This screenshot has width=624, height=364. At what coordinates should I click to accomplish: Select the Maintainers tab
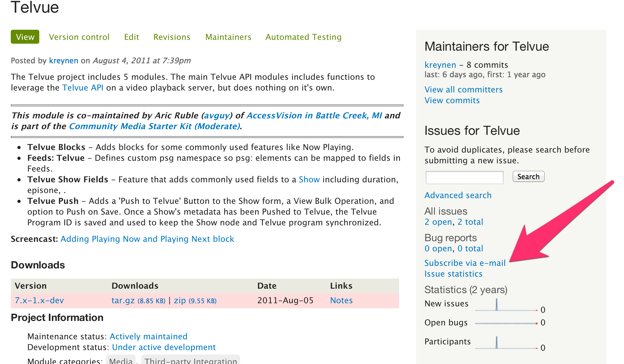click(x=228, y=37)
